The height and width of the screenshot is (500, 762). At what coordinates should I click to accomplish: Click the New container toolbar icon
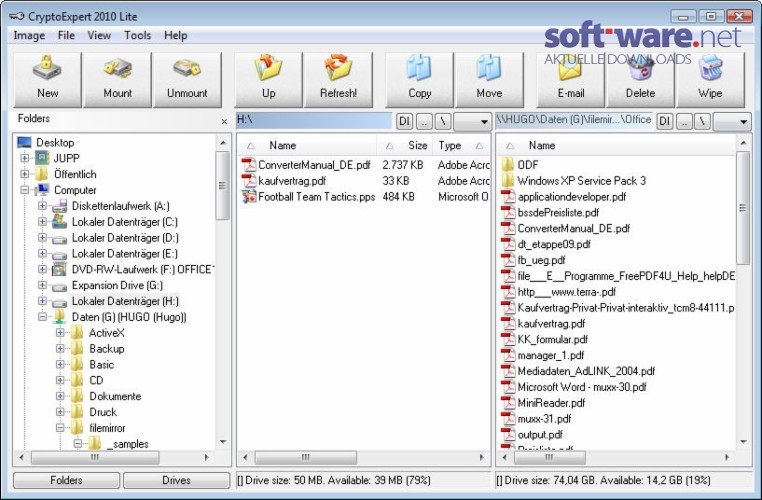click(47, 69)
